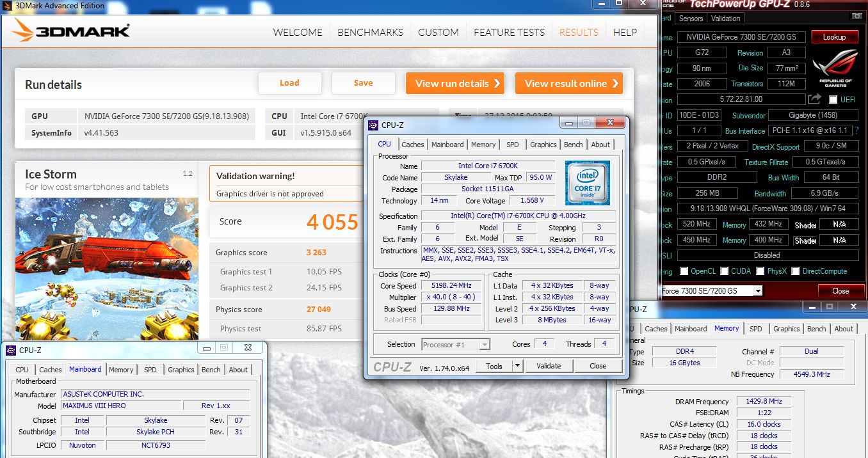Click the Intel Core i7 badge in CPU-Z

pos(587,182)
